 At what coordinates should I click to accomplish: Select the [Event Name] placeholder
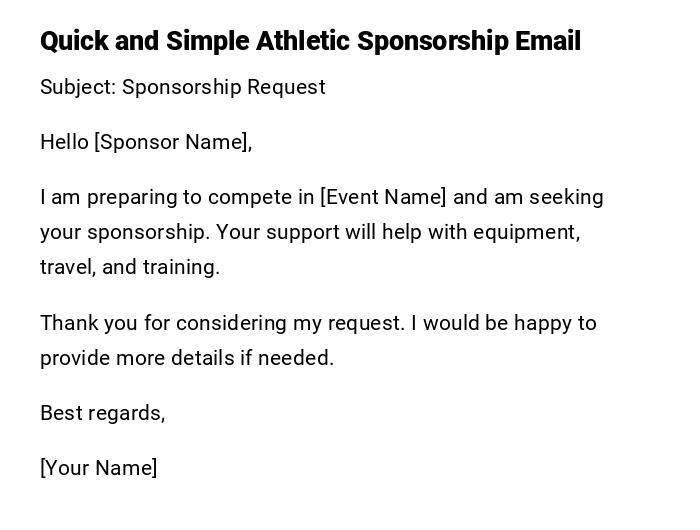(383, 197)
